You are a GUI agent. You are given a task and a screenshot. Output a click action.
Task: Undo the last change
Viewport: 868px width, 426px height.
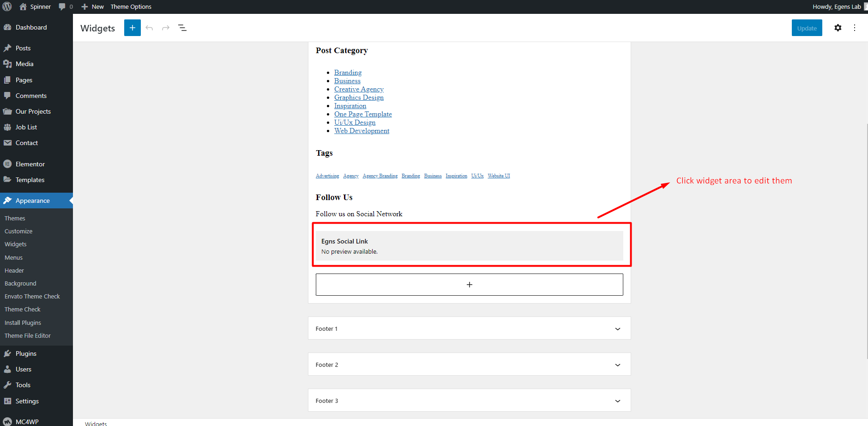click(x=149, y=28)
